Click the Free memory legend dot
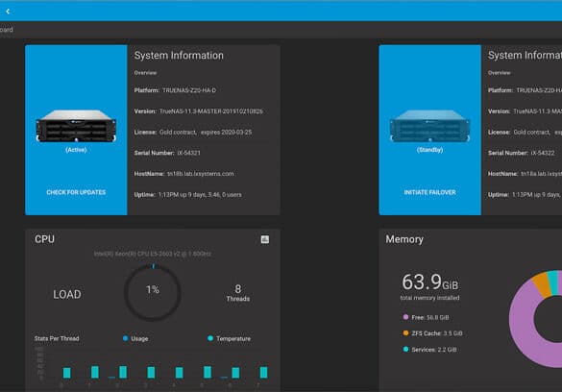 [405, 317]
